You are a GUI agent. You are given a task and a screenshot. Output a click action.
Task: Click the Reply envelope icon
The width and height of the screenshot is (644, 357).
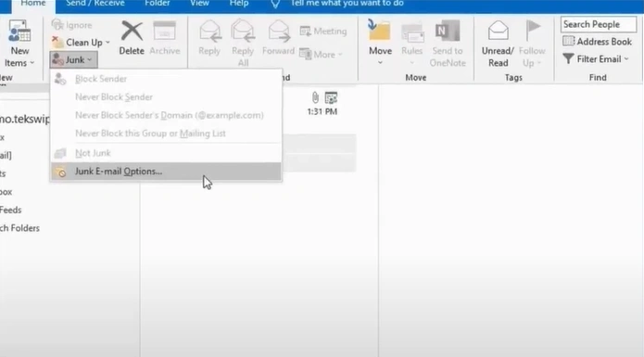[x=209, y=32]
